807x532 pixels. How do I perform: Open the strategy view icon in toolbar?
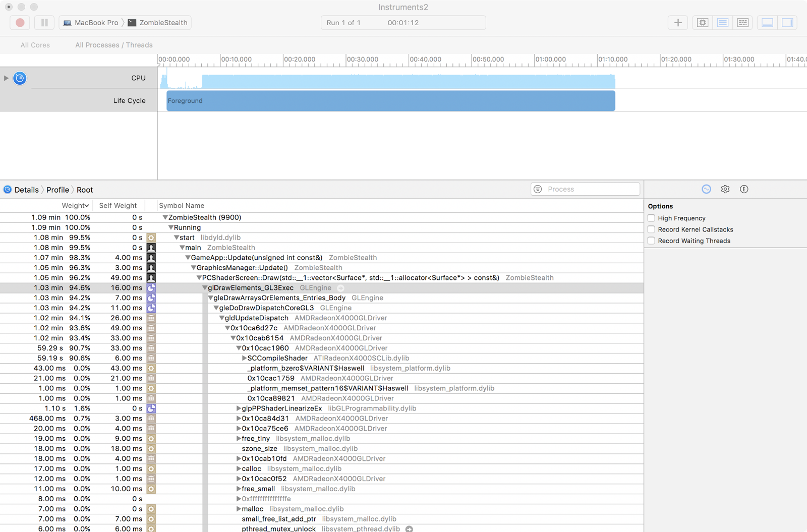tap(703, 23)
